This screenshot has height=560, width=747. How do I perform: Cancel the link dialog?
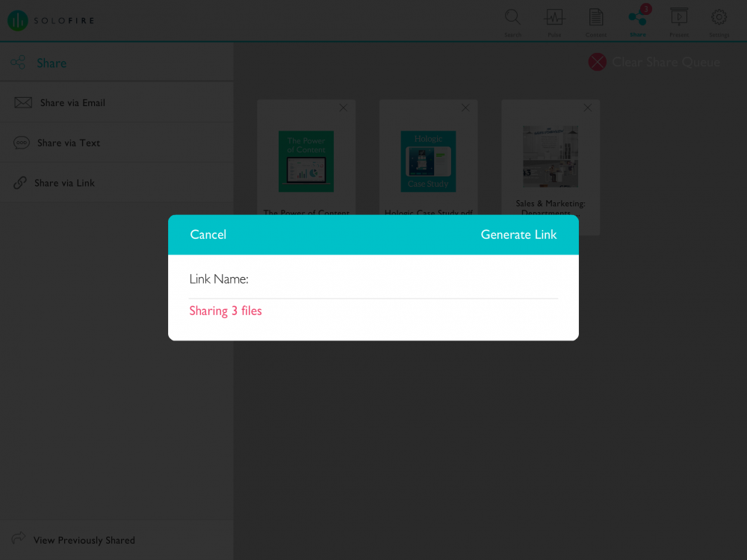tap(208, 234)
